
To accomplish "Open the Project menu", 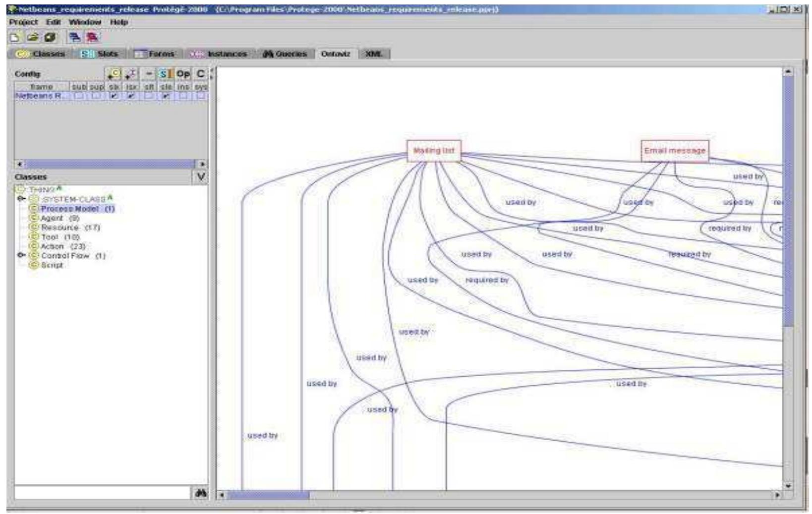I will point(24,22).
